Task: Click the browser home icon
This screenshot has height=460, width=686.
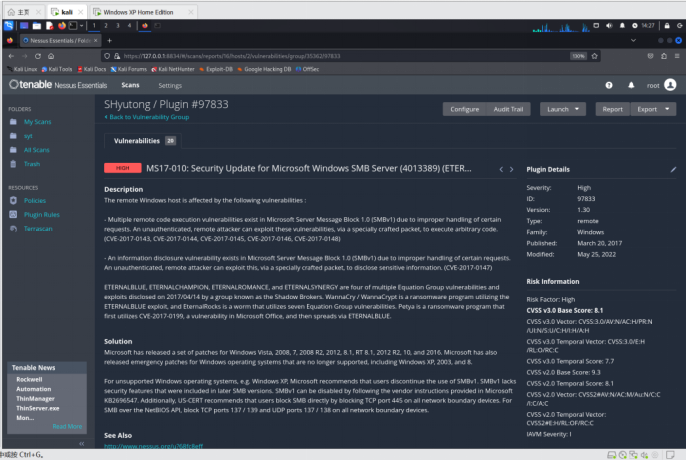Action: point(51,56)
